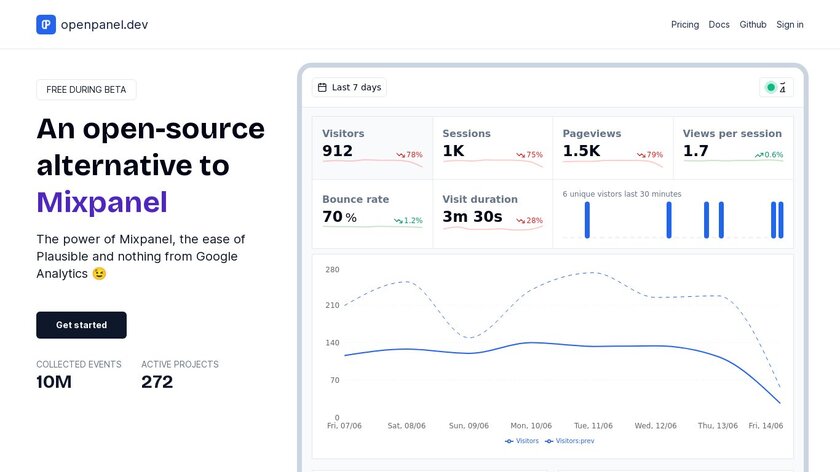Open the Pricing menu item

[685, 24]
